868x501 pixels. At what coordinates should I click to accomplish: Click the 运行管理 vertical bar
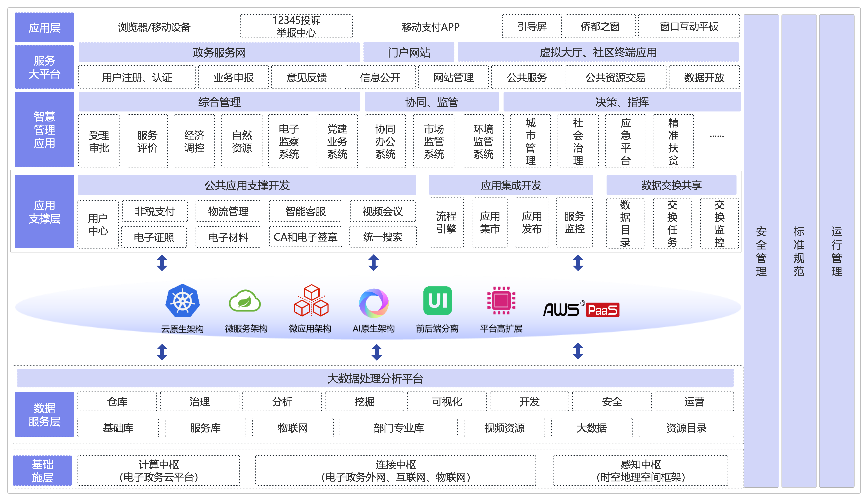click(x=837, y=251)
